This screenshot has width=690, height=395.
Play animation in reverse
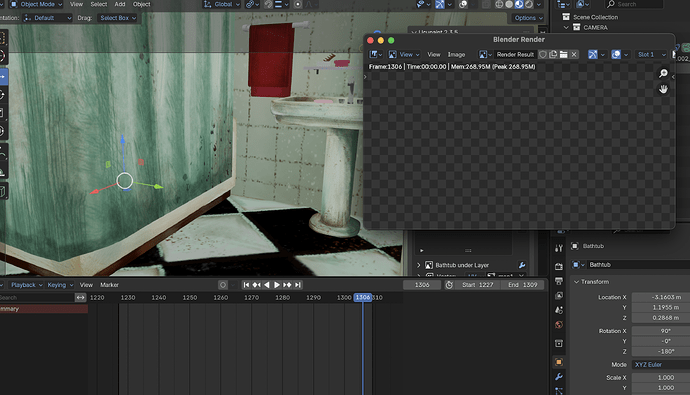coord(267,285)
